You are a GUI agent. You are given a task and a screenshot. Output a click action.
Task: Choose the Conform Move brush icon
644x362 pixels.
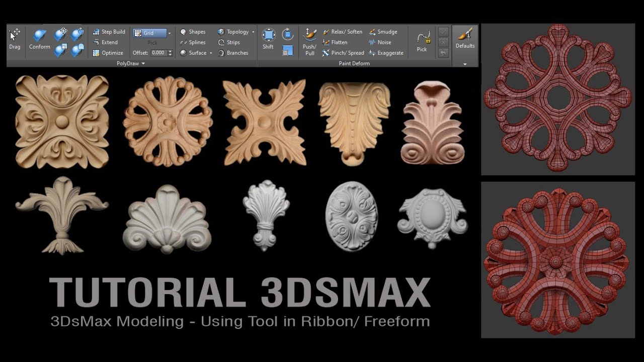point(61,34)
